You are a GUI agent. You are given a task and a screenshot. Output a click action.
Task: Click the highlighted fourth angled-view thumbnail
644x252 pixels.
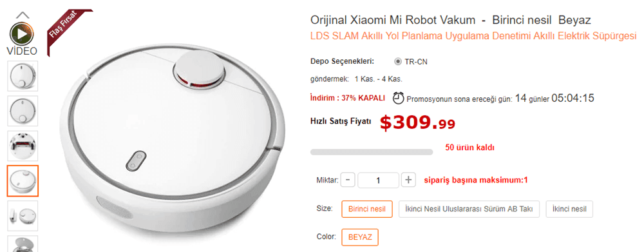pos(23,181)
